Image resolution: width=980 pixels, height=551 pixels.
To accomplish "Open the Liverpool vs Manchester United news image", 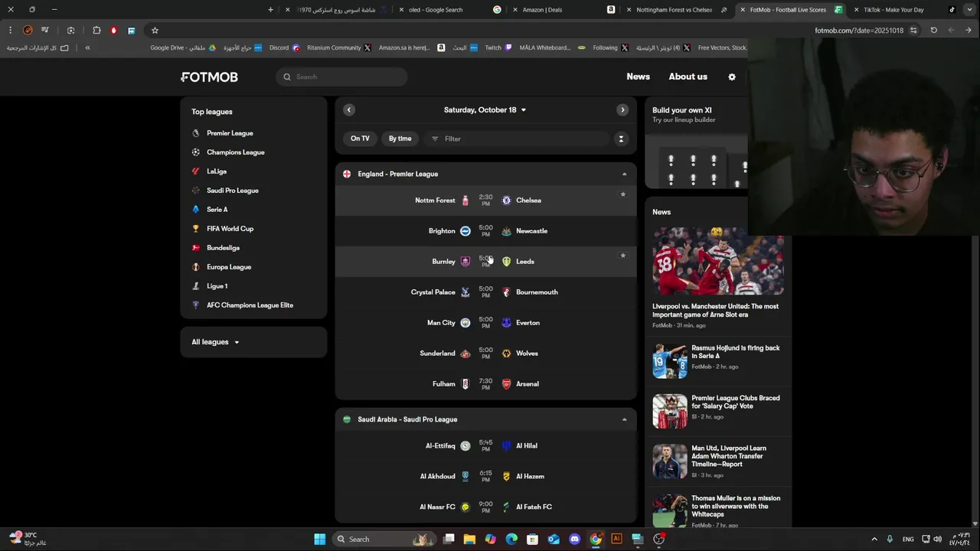I will [x=717, y=261].
